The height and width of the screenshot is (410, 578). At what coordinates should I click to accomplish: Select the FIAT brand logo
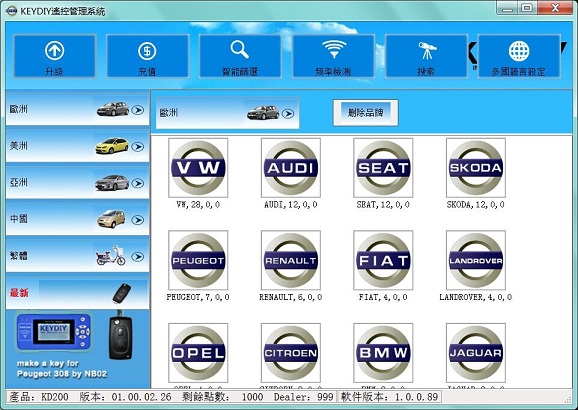pyautogui.click(x=383, y=260)
